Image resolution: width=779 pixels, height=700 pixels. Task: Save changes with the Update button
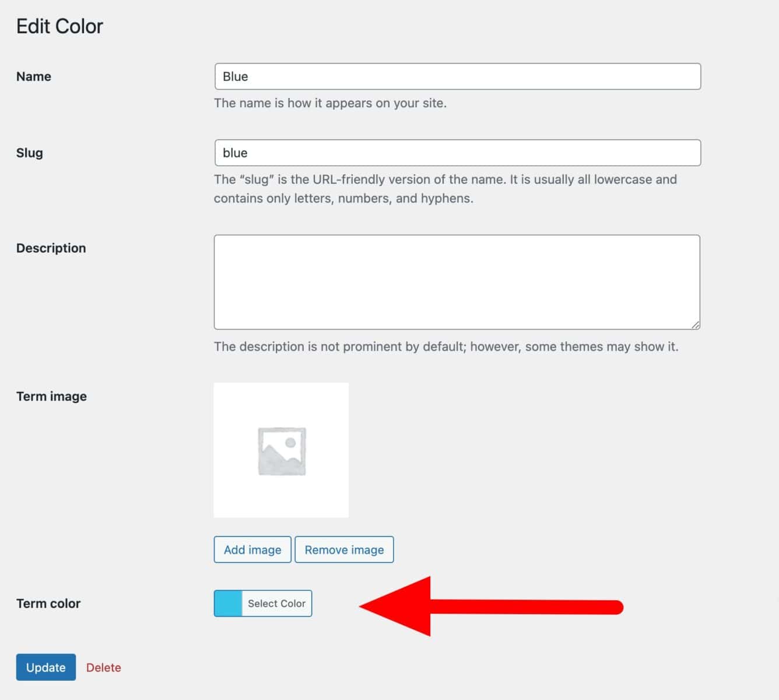pos(46,667)
